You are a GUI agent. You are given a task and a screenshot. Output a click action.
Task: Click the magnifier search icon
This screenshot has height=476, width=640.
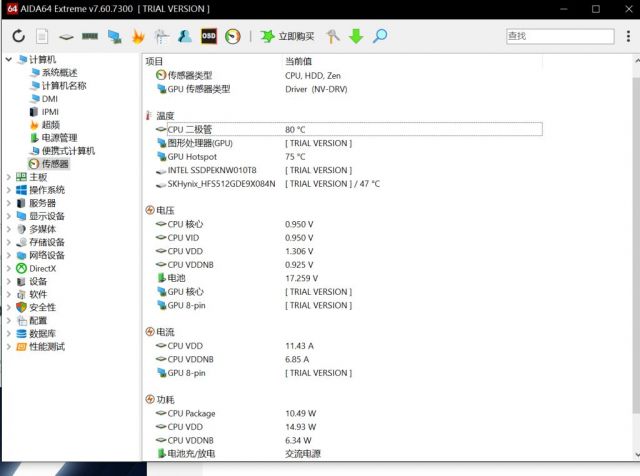tap(380, 36)
